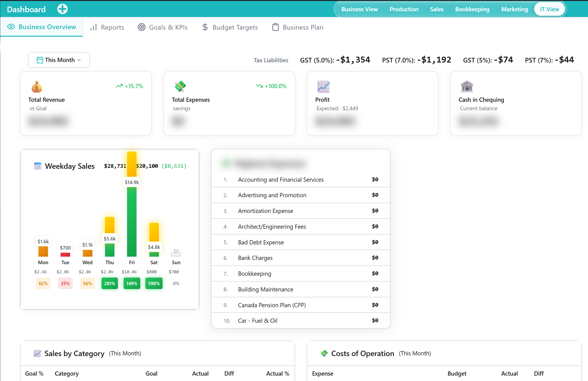588x381 pixels.
Task: Select the Bank Charges expense row
Action: (x=301, y=258)
